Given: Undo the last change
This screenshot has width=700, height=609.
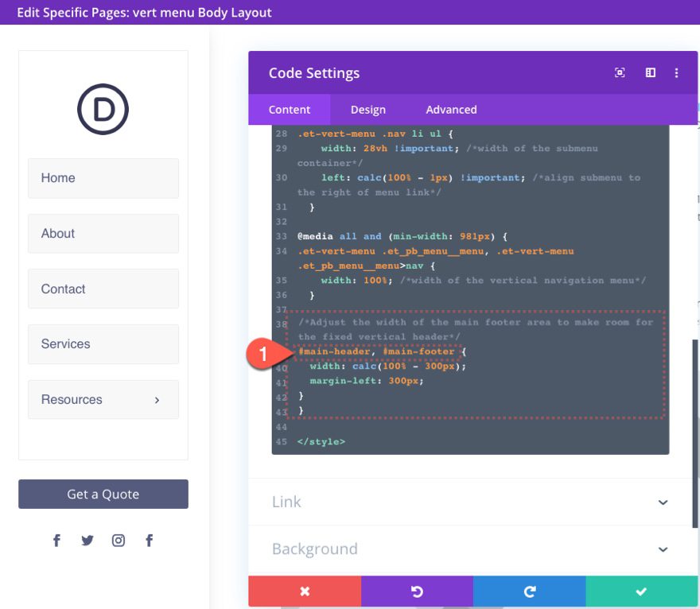Looking at the screenshot, I should [x=417, y=590].
